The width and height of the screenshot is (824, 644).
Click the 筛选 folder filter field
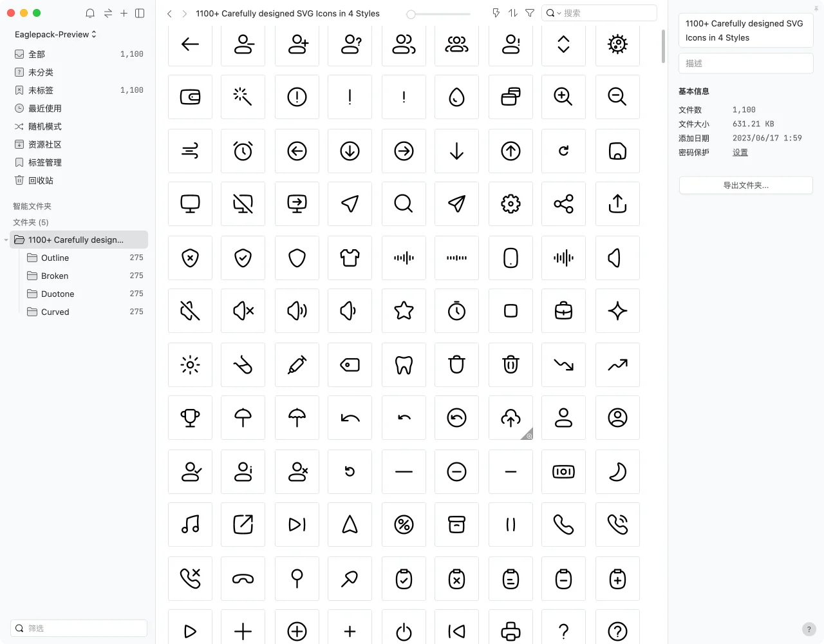point(79,628)
